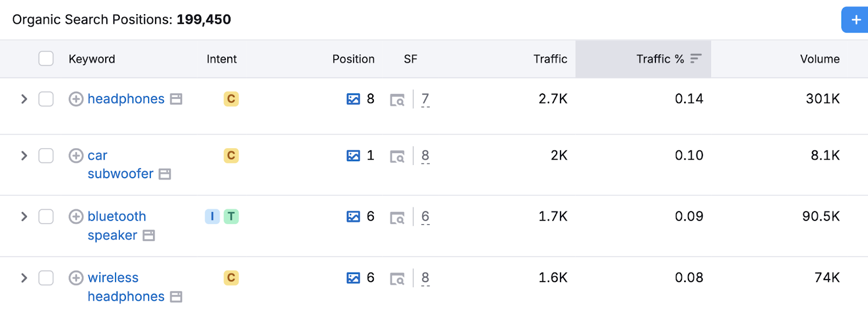Check the wireless headphones row checkbox
Screen dimensions: 868x317
point(46,277)
